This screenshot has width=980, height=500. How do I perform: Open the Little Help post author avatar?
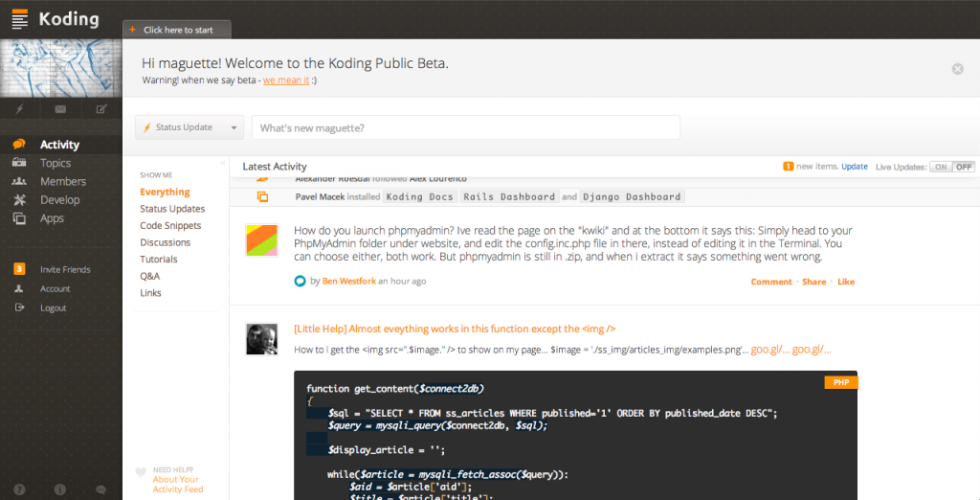tap(261, 339)
